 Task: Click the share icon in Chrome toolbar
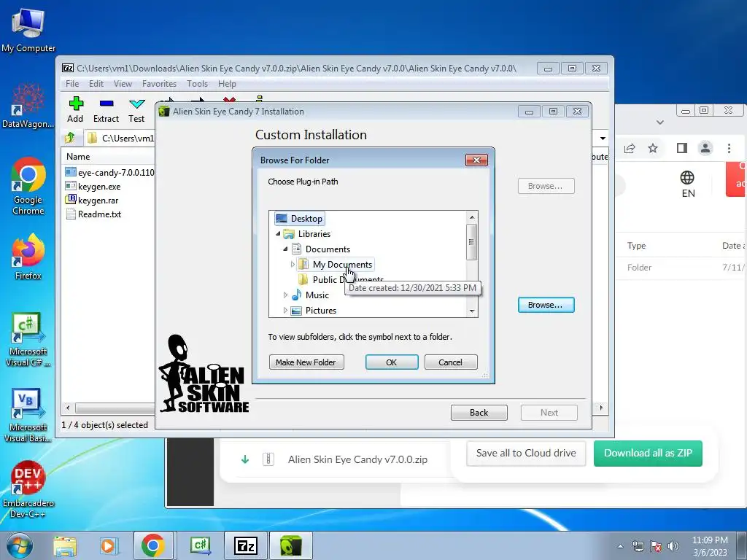pyautogui.click(x=630, y=148)
